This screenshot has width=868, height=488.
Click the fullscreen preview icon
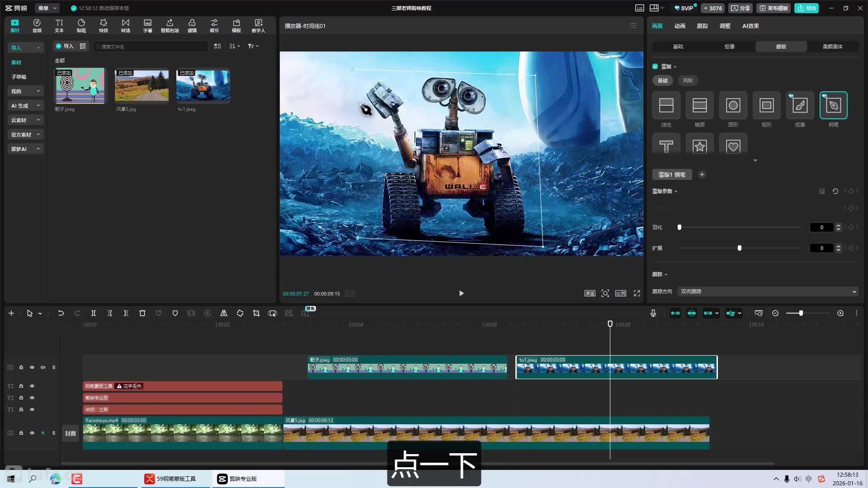pos(637,293)
